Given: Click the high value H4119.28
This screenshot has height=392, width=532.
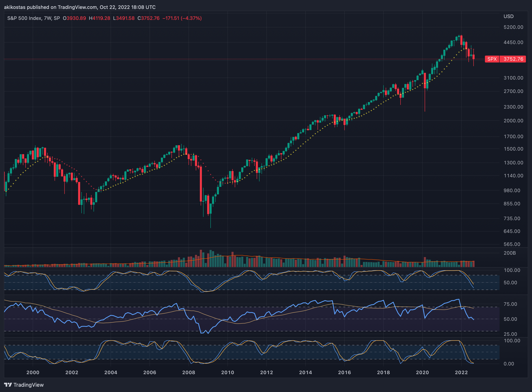Looking at the screenshot, I should tap(99, 18).
